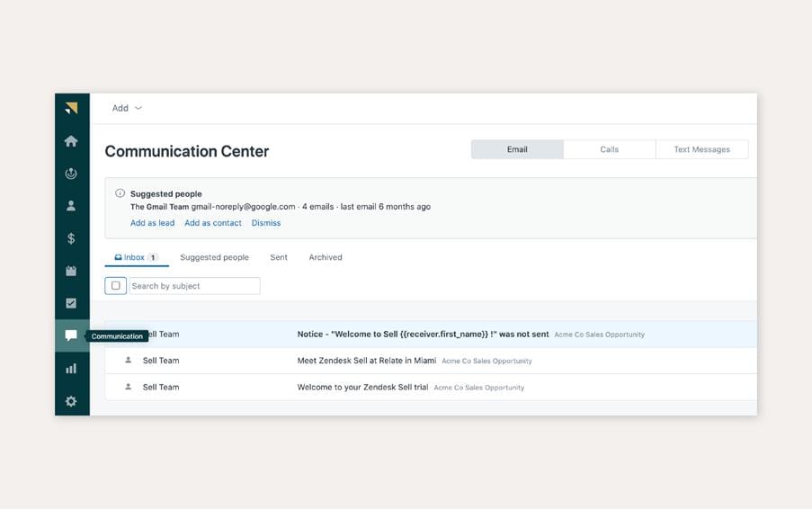The image size is (812, 509).
Task: Click the Add as lead link
Action: click(x=152, y=223)
